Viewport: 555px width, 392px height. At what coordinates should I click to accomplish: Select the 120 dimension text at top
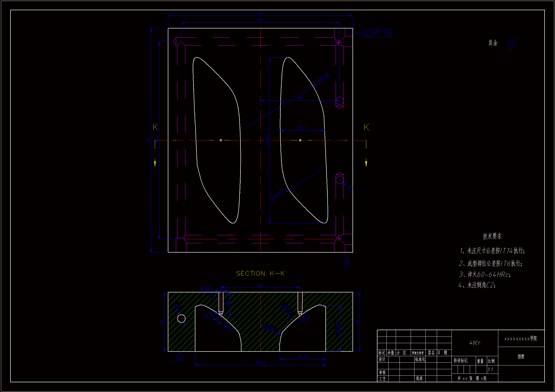click(260, 20)
